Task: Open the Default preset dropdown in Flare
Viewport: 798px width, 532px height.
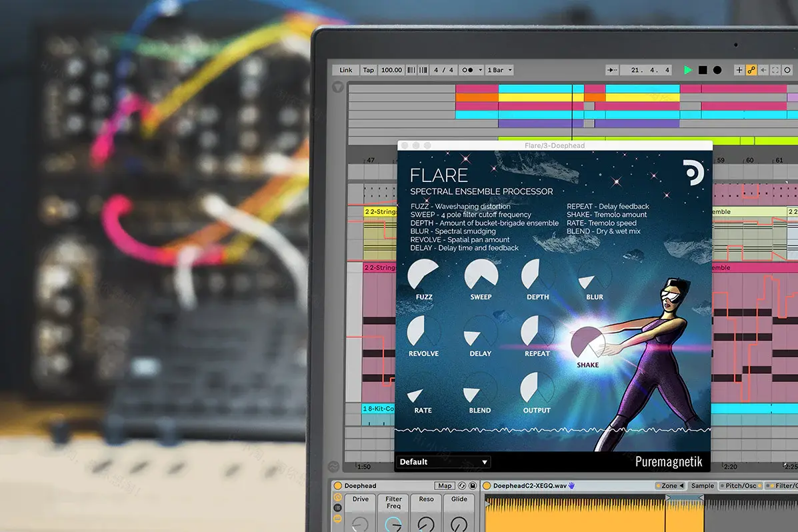Action: click(x=442, y=461)
